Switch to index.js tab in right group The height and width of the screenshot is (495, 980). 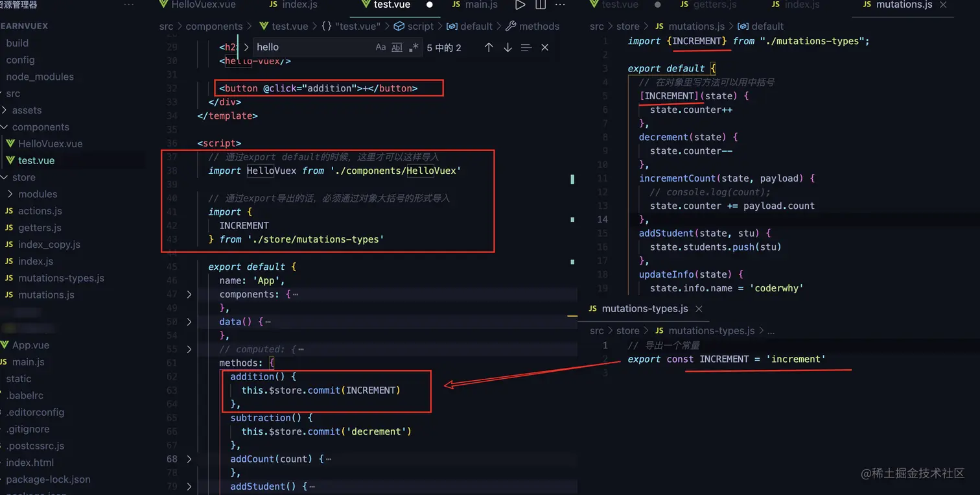click(795, 5)
